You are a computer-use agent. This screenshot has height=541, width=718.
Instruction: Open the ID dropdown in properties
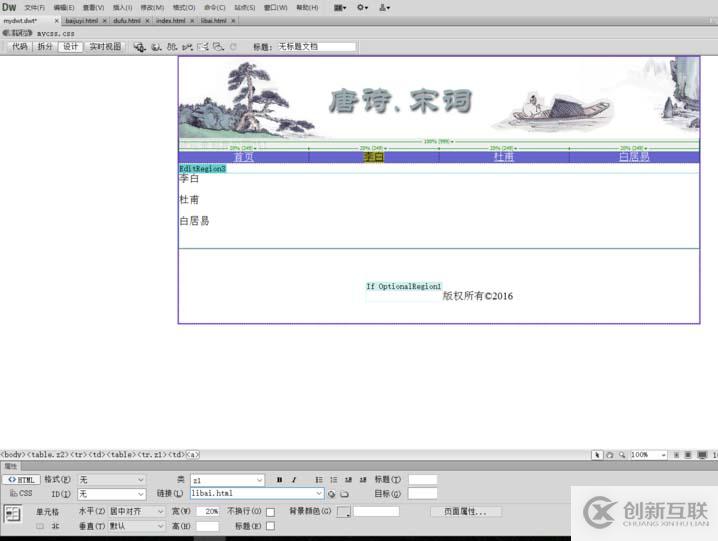112,494
